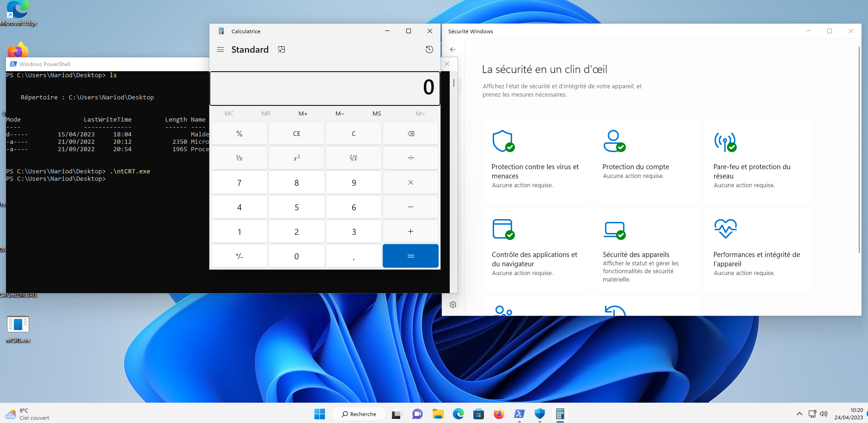Expand the hidden system tray icons

pyautogui.click(x=799, y=414)
